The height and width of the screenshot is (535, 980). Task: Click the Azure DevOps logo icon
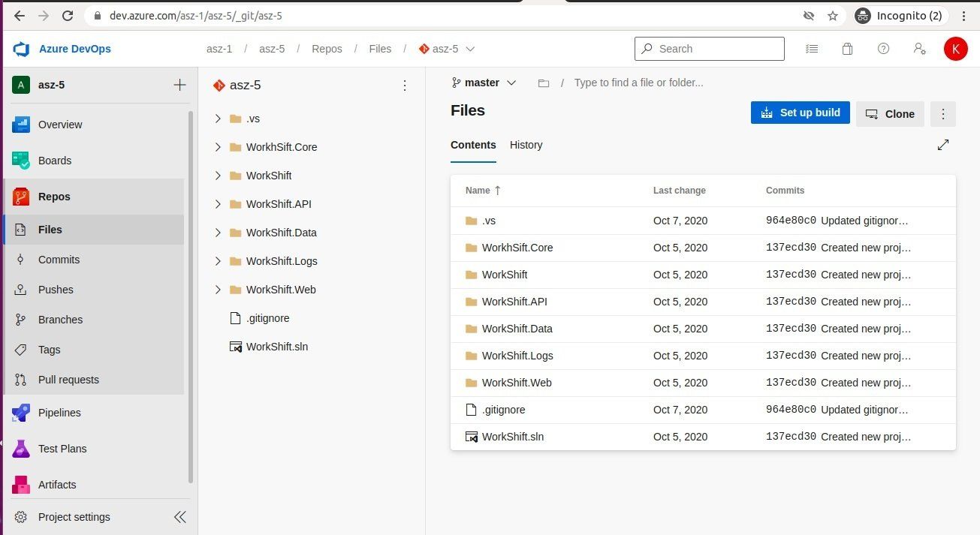pyautogui.click(x=21, y=49)
